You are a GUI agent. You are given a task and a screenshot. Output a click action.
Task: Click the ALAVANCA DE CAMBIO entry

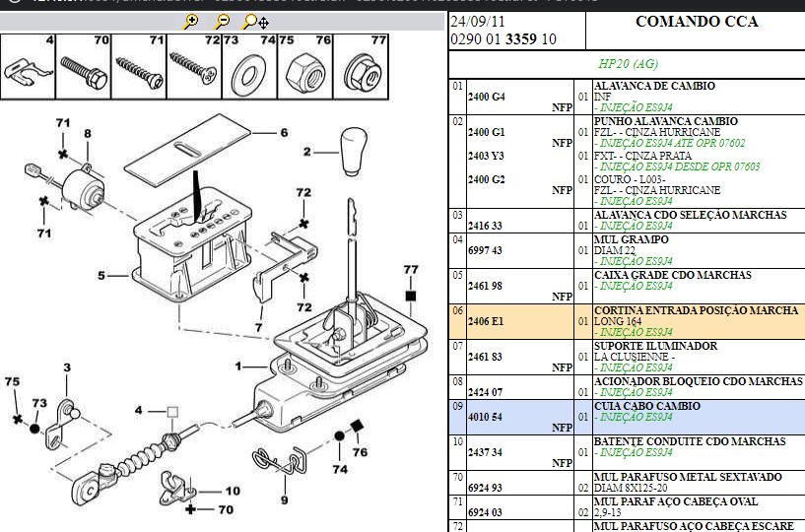tap(653, 87)
